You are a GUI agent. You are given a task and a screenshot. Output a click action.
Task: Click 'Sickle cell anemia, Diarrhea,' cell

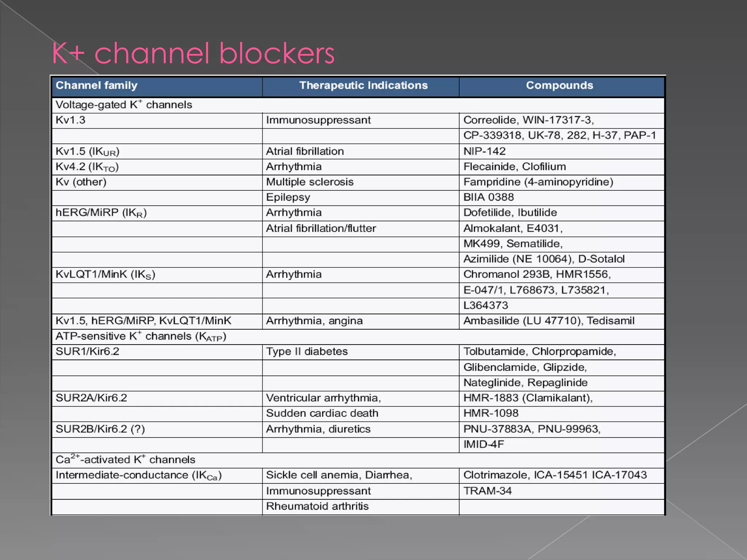(x=361, y=475)
